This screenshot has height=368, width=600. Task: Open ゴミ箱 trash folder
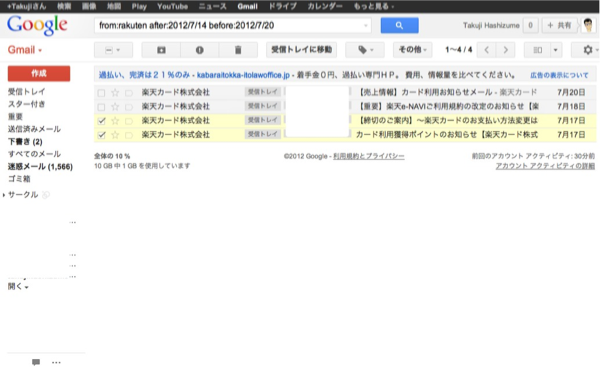(19, 179)
